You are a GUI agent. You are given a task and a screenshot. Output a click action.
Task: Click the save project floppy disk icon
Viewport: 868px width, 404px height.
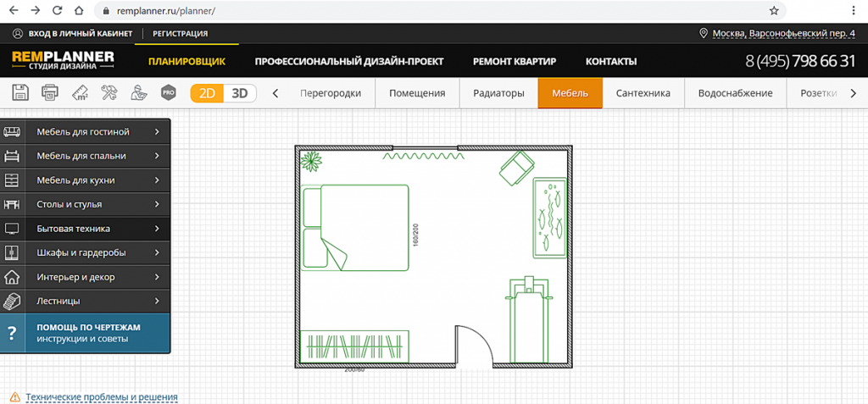coord(19,92)
